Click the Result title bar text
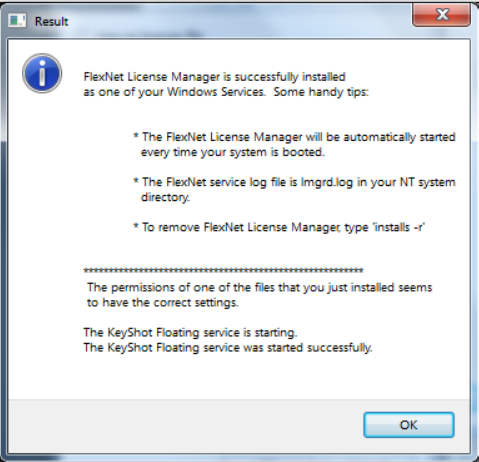This screenshot has width=479, height=462. [x=51, y=22]
